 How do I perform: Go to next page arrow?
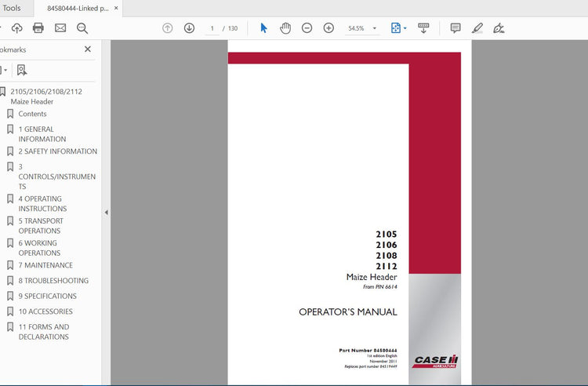click(x=190, y=28)
